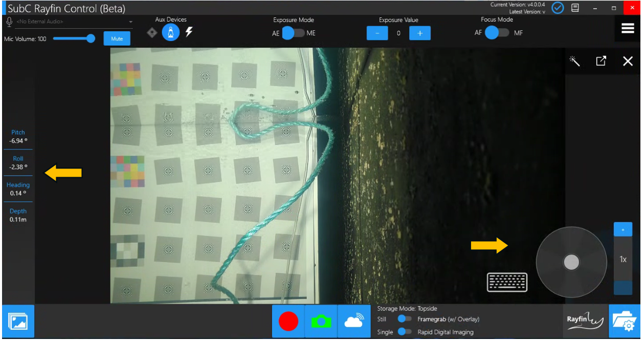Click the lamp aux device icon
This screenshot has width=644, height=340.
pyautogui.click(x=170, y=33)
